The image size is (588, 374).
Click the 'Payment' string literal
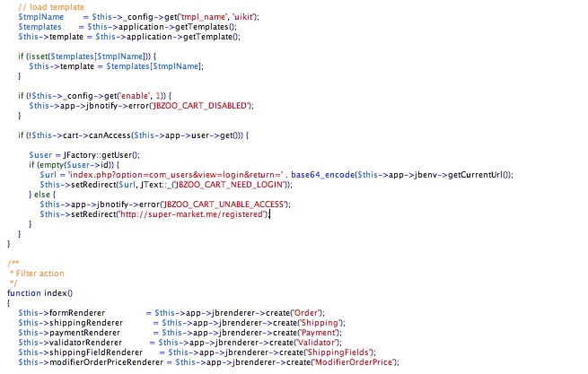(319, 333)
